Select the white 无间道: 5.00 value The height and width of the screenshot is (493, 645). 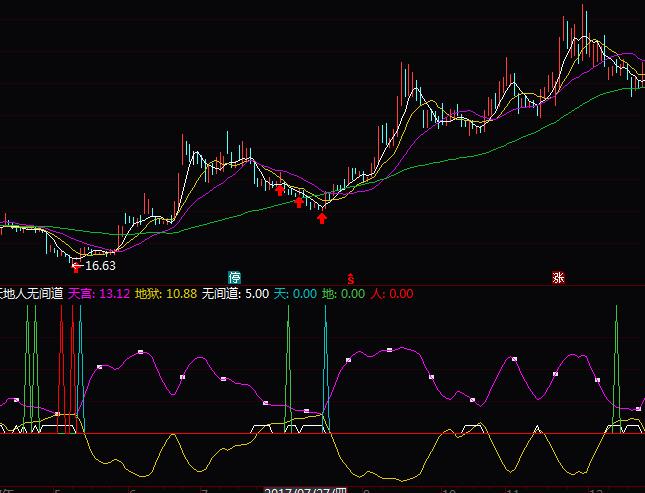[235, 294]
